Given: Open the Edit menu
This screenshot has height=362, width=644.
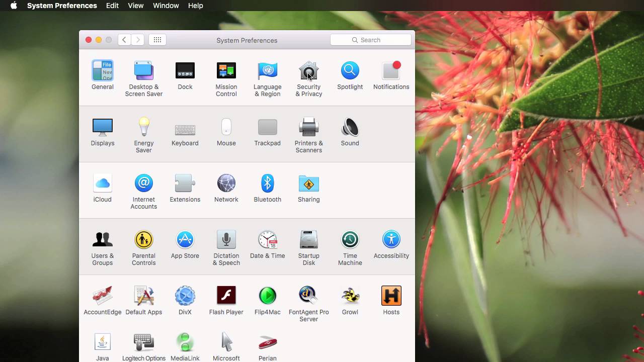Looking at the screenshot, I should click(112, 6).
